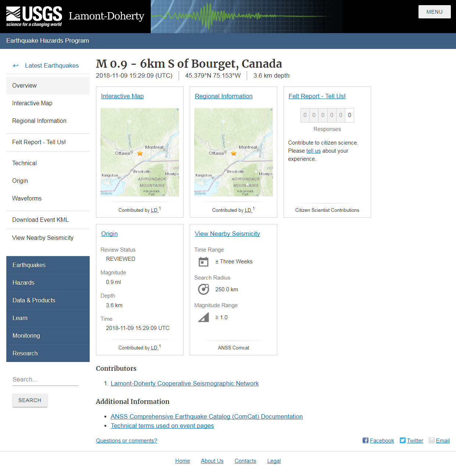This screenshot has width=456, height=476.
Task: Select the Overview sidebar entry
Action: 24,85
